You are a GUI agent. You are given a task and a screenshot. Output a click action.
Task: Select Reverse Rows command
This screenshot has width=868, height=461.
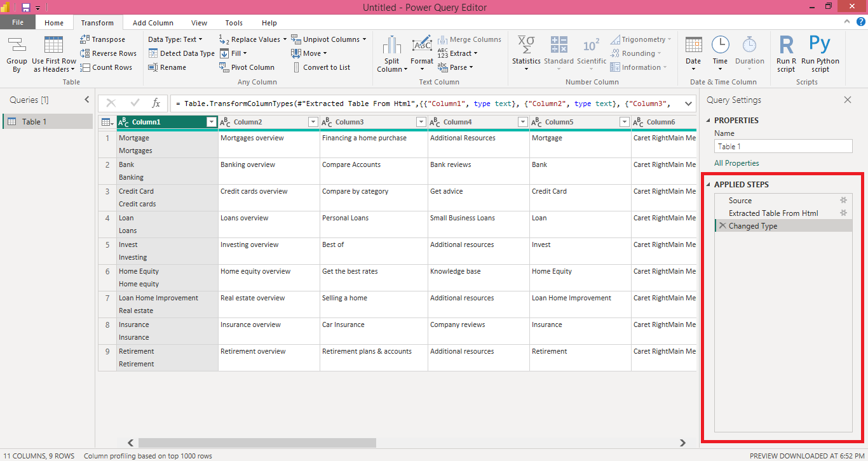click(x=108, y=53)
